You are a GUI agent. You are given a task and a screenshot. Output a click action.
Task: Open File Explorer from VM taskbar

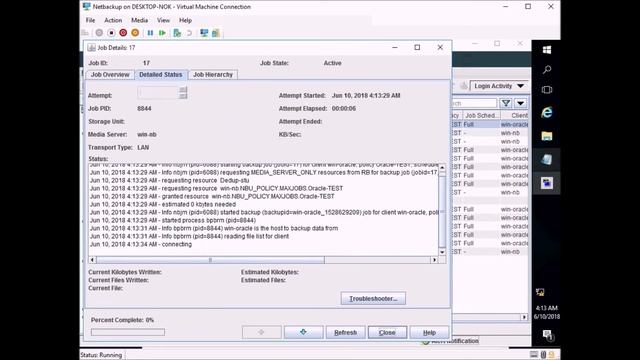[547, 136]
